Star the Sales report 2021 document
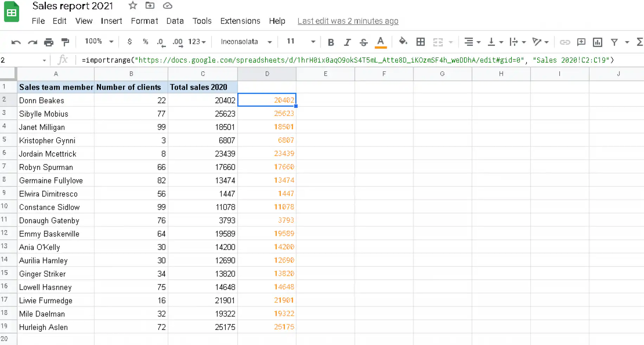 pyautogui.click(x=133, y=5)
